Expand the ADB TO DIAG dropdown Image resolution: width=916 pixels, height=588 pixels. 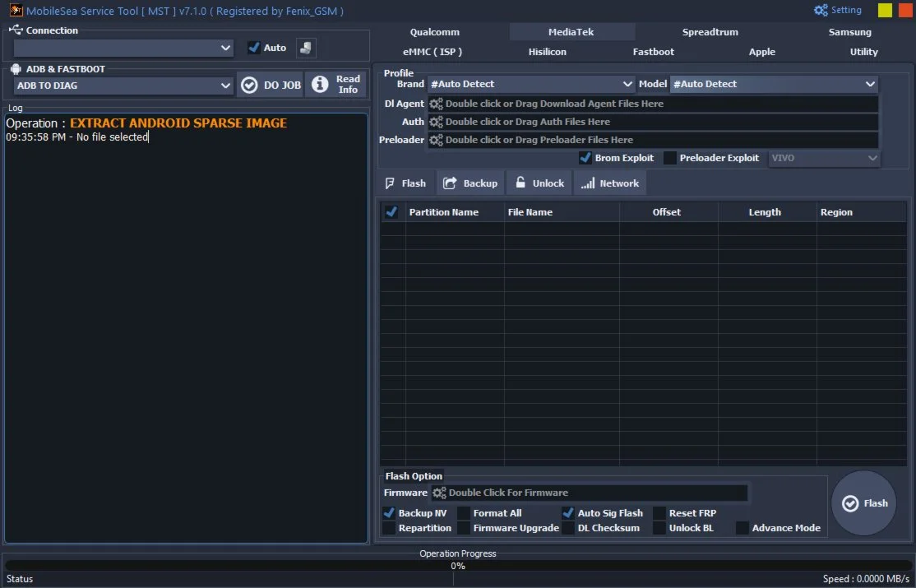tap(226, 86)
